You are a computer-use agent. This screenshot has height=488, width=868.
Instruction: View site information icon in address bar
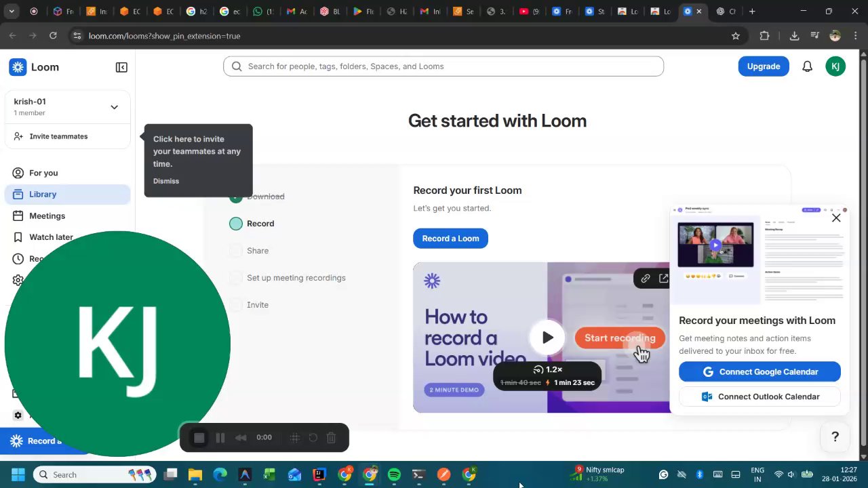pyautogui.click(x=77, y=36)
